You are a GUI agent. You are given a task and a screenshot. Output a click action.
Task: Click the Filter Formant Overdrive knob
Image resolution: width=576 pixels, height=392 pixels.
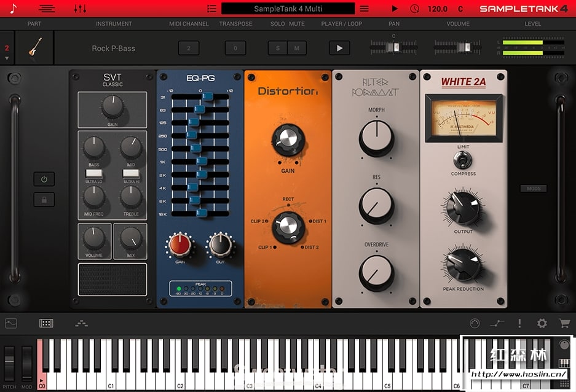tap(377, 272)
